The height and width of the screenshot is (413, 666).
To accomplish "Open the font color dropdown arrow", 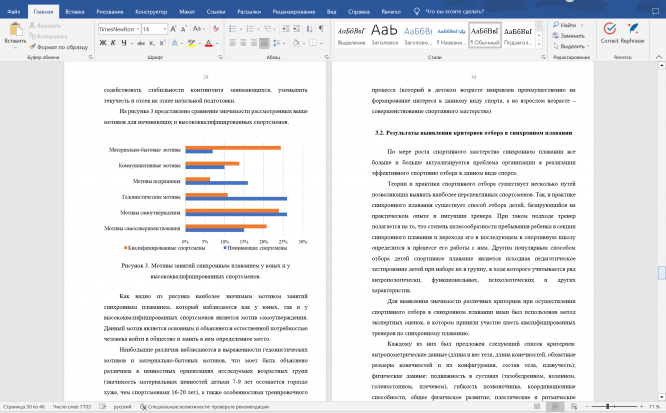I will 217,43.
